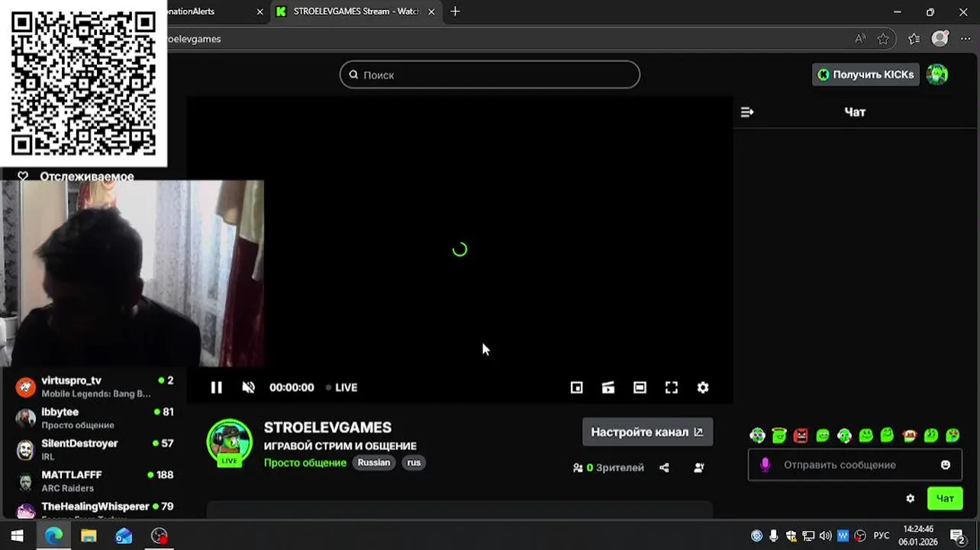The width and height of the screenshot is (980, 550).
Task: Open STROELEVGAMES channel avatar
Action: tap(230, 442)
